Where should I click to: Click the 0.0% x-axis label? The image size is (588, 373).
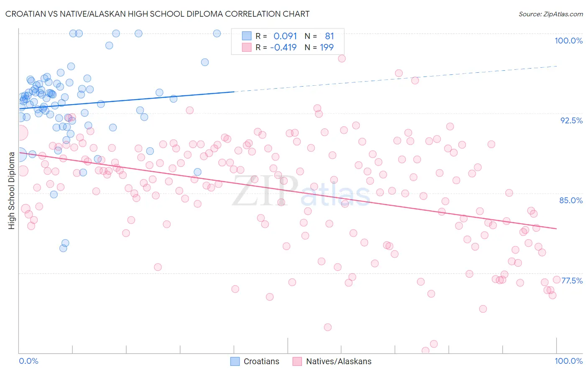tap(29, 361)
